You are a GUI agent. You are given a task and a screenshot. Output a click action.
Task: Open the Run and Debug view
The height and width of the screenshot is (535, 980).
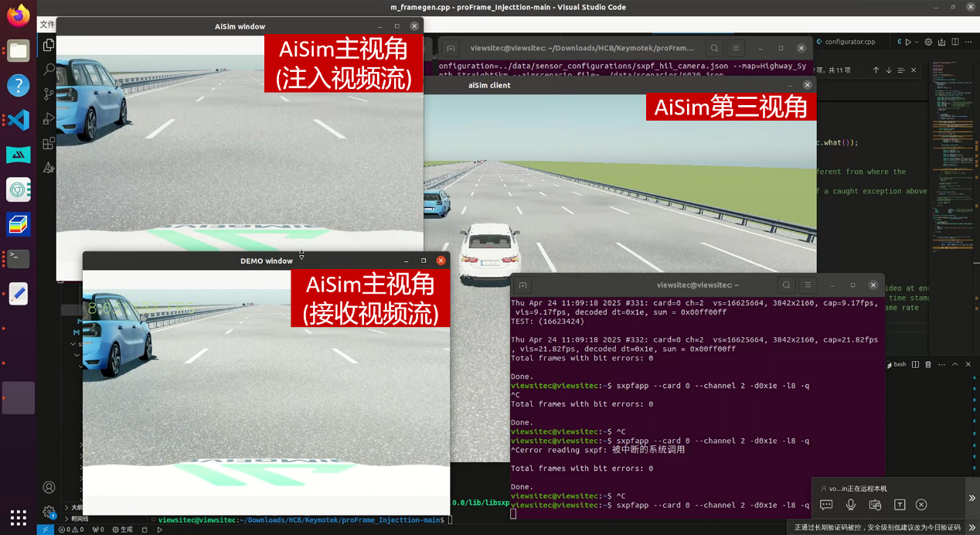pos(49,118)
